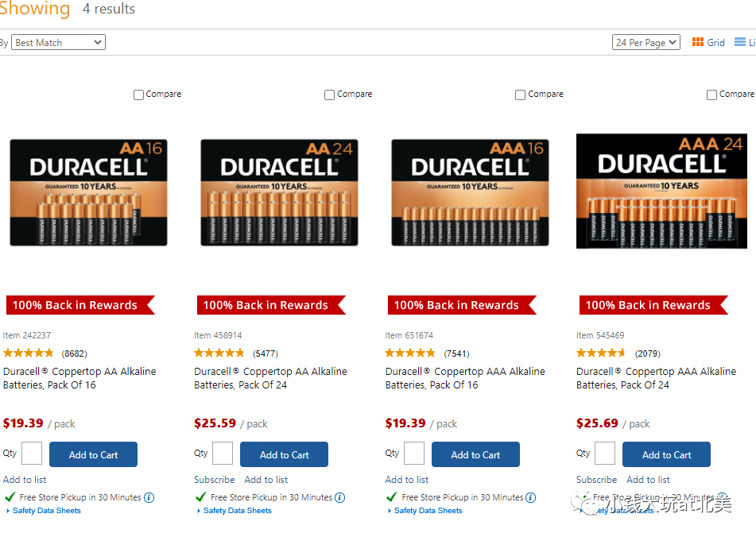Click rewards banner on item 242237
This screenshot has height=537, width=756.
(x=80, y=305)
